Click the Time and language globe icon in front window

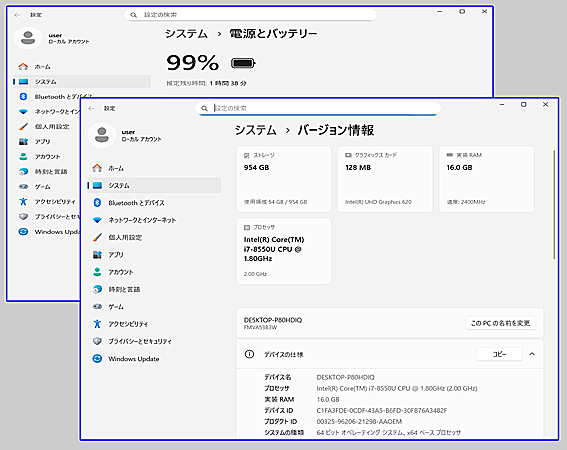pyautogui.click(x=97, y=289)
